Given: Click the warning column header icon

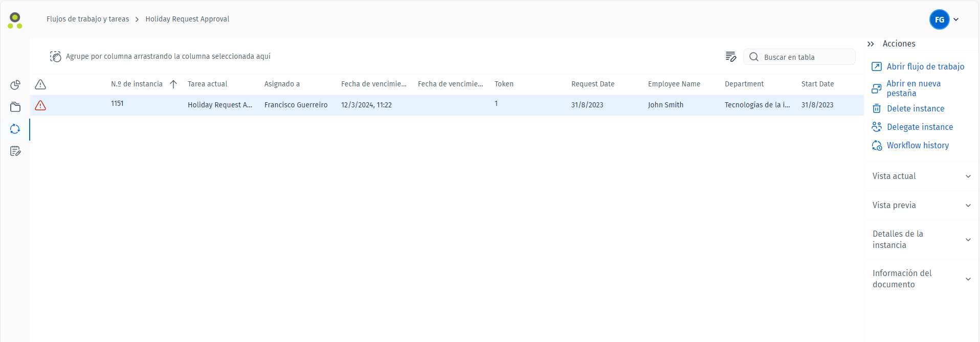Looking at the screenshot, I should [40, 84].
